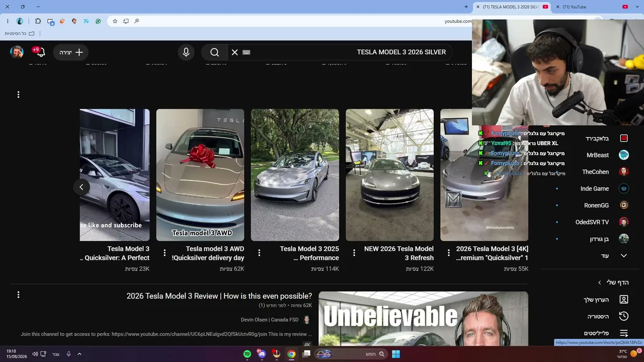Open YouTube notifications bell

point(40,52)
